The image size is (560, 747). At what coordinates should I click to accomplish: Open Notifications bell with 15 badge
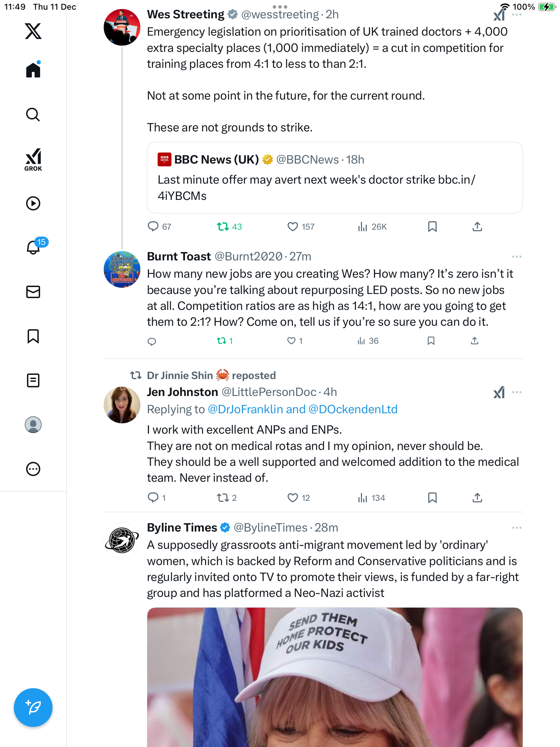tap(34, 247)
